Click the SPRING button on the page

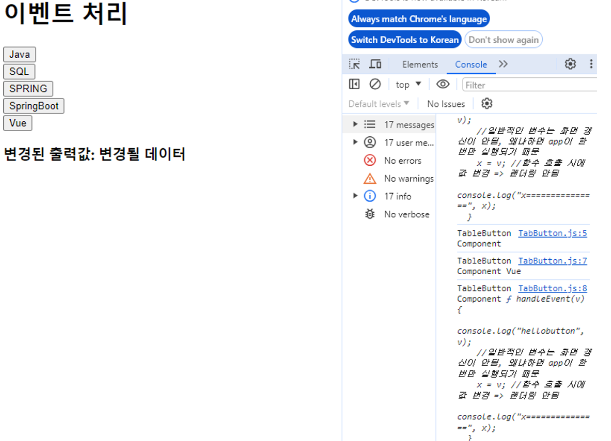28,89
